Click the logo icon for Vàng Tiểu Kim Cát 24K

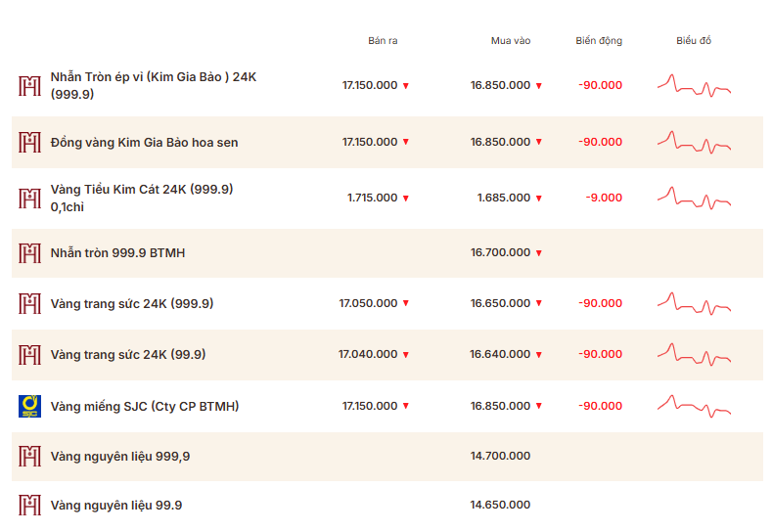coord(29,198)
